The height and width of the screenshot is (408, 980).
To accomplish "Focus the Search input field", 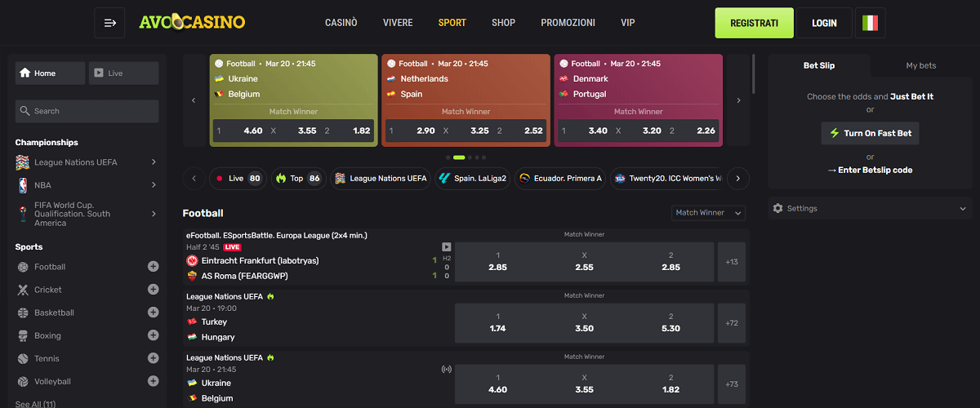I will click(87, 111).
